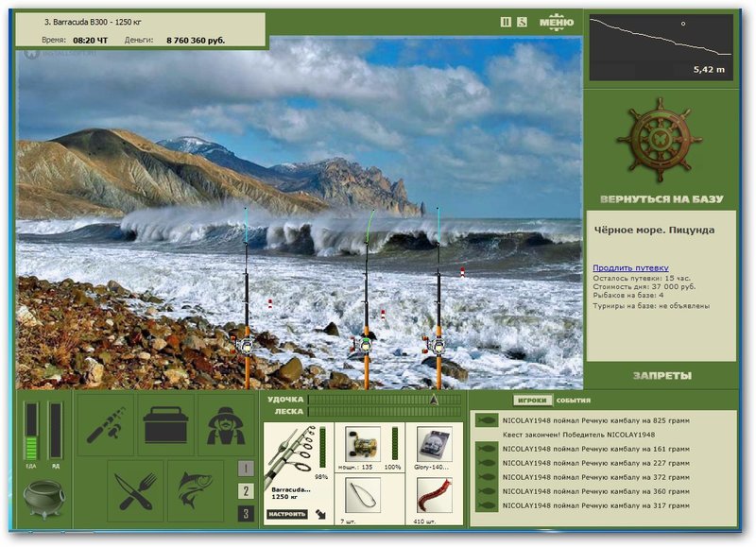Select rod slot number 3

tap(246, 513)
